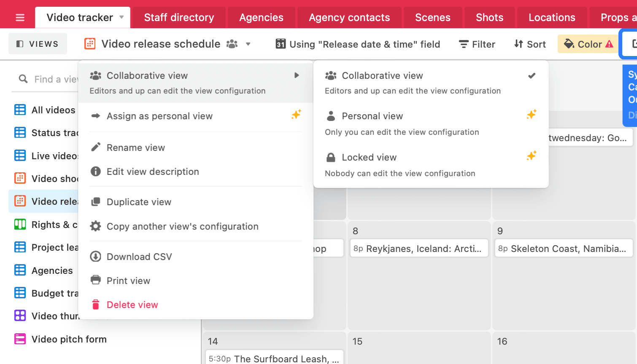Click the Rename view pencil icon

click(96, 147)
